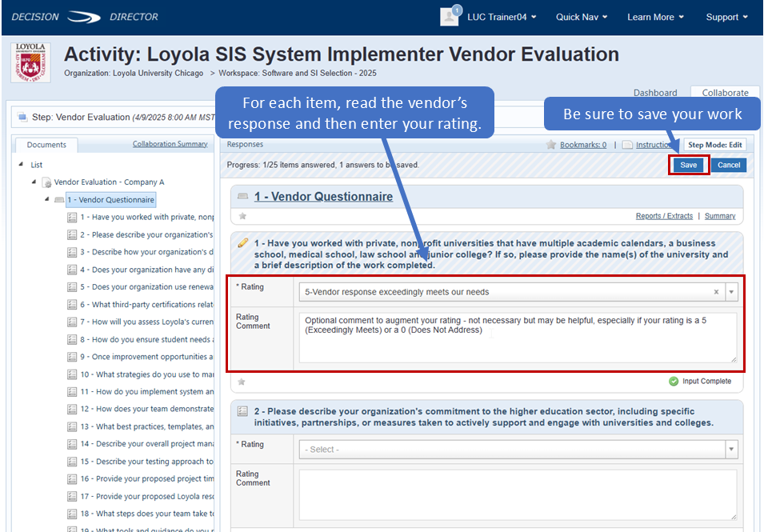Click the form icon beside question 2 heading
Viewport: 764px width, 532px height.
[242, 411]
